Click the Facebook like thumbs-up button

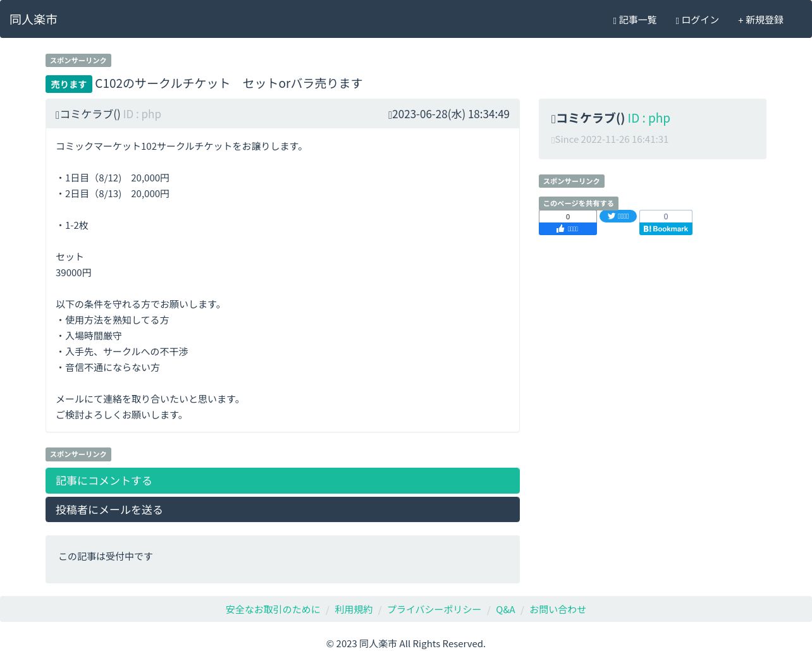tap(568, 229)
